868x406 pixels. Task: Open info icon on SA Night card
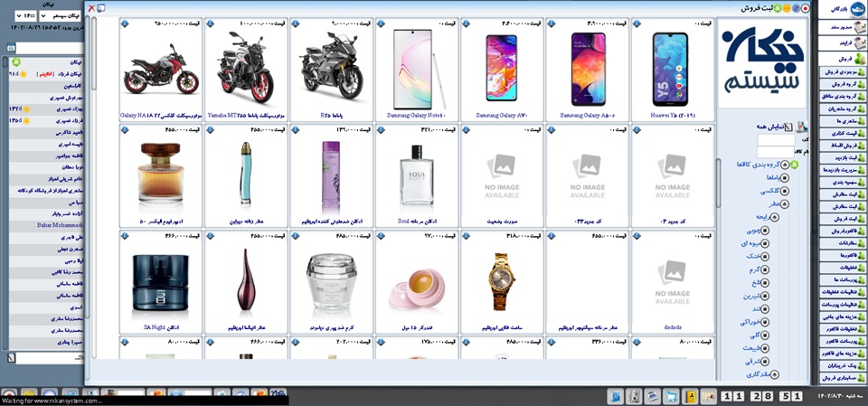tap(125, 236)
